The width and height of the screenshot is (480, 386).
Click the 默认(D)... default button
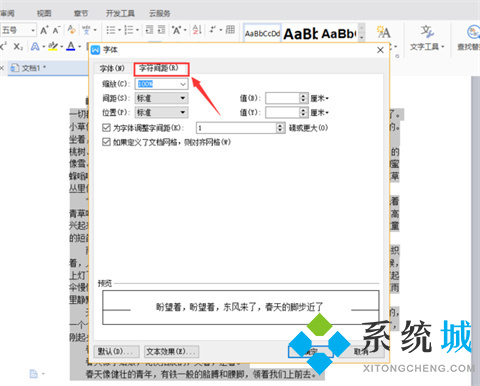click(116, 351)
